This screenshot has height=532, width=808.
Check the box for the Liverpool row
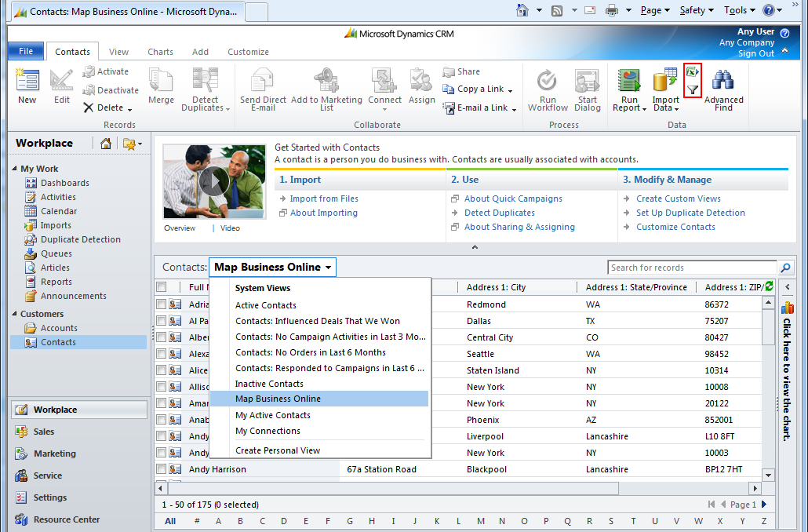pyautogui.click(x=162, y=436)
